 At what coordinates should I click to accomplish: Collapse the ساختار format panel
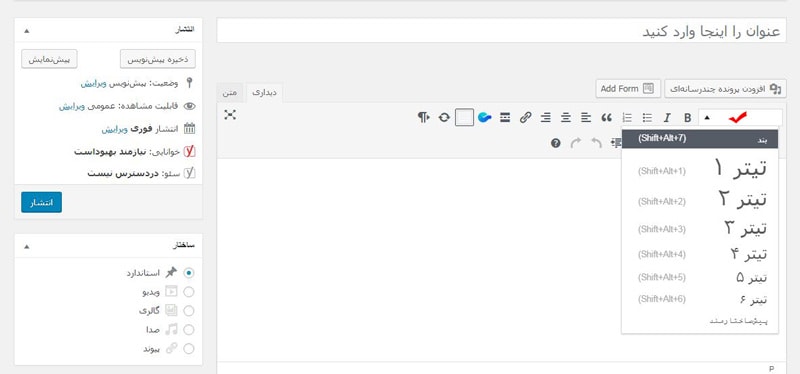click(x=27, y=246)
